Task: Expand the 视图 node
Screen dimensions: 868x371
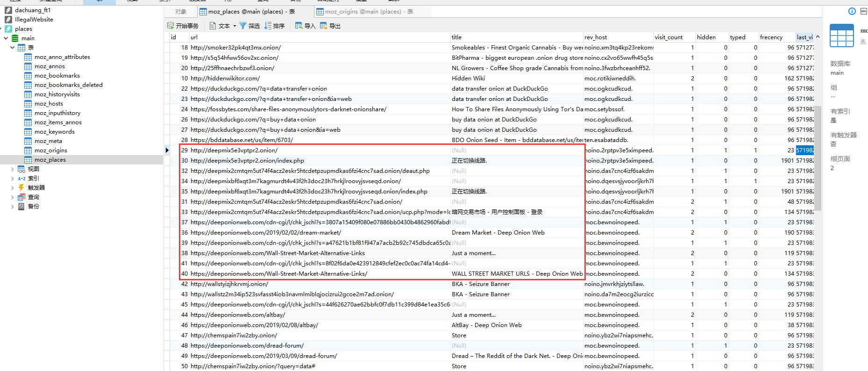Action: 12,169
